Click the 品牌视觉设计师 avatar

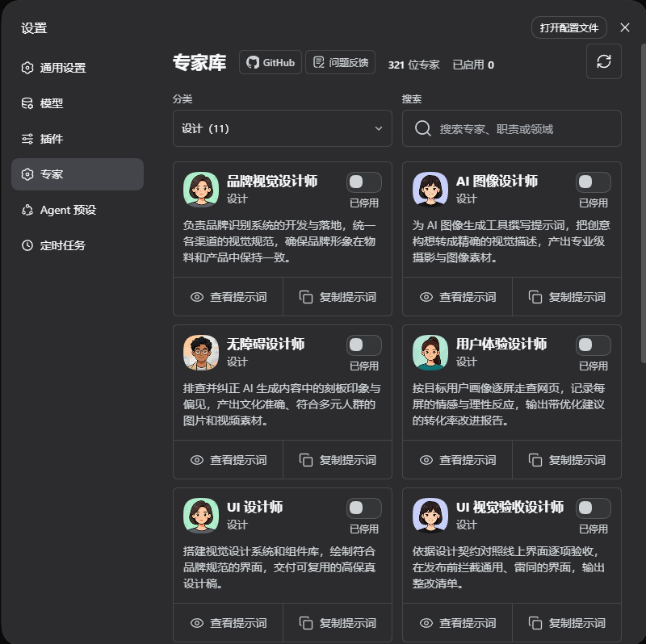click(201, 190)
